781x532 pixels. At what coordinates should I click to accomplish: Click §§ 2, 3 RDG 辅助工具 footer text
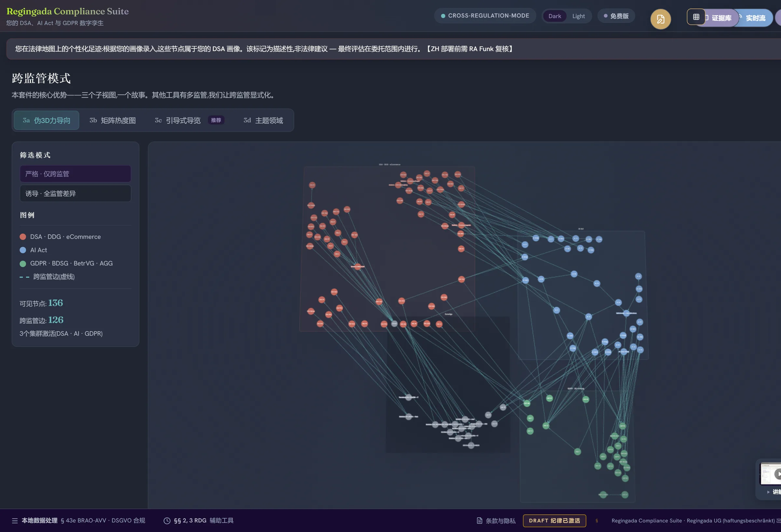[204, 520]
